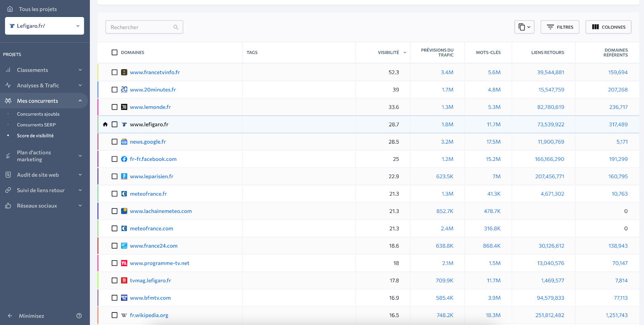Click the home icon beside Tous les projets
This screenshot has width=644, height=325.
coord(10,9)
